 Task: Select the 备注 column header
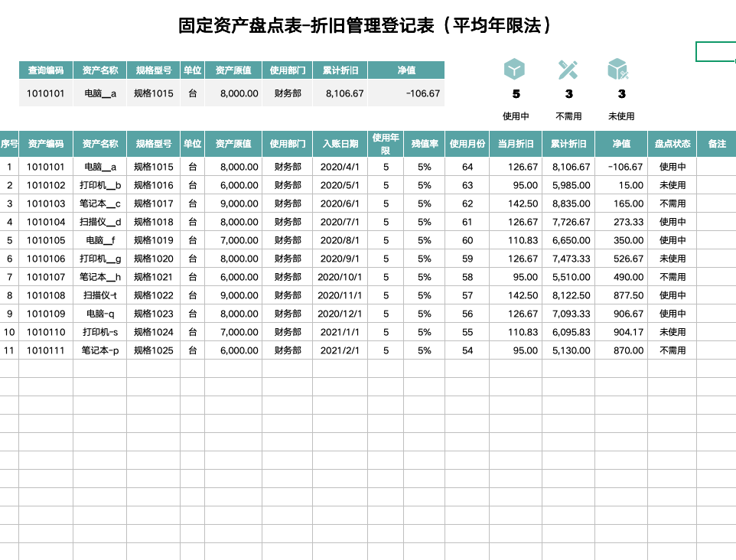(717, 144)
